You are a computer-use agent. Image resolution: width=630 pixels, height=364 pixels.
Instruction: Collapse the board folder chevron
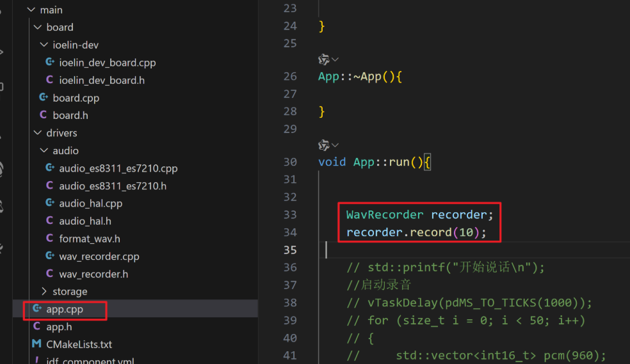click(x=38, y=28)
